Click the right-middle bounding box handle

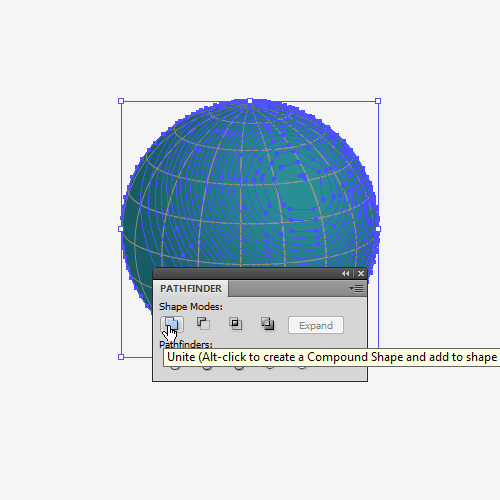point(378,229)
